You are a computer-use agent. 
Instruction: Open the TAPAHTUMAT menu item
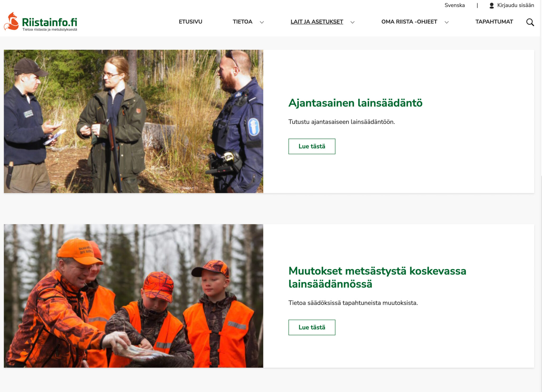click(494, 22)
